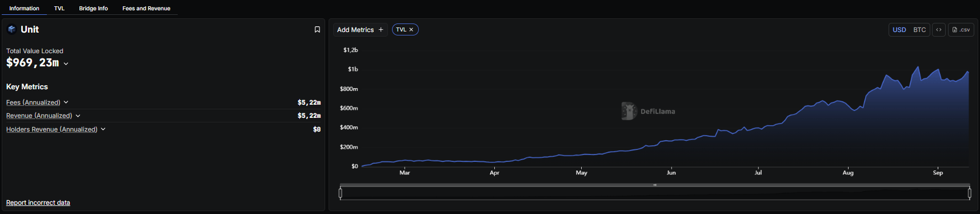Screen dimensions: 980x214
Task: Download chart data as .csv
Action: (961, 30)
